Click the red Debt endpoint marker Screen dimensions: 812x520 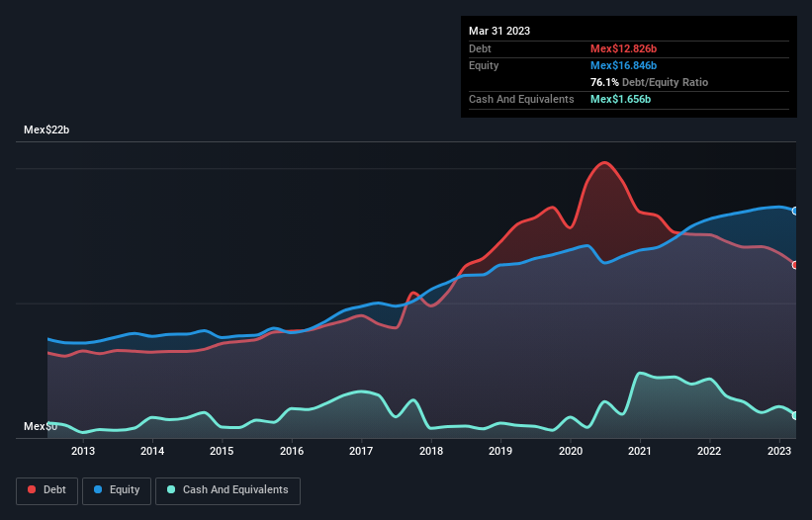click(795, 264)
